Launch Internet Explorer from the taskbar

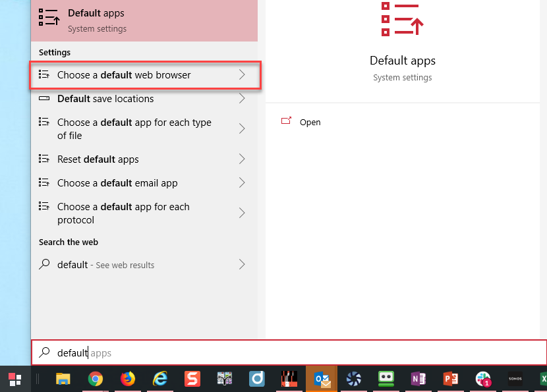[x=160, y=379]
